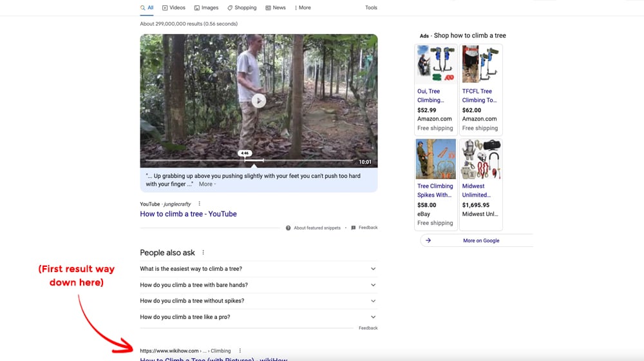Click the wikihow.com Climbing breadcrumb URL

(x=185, y=351)
